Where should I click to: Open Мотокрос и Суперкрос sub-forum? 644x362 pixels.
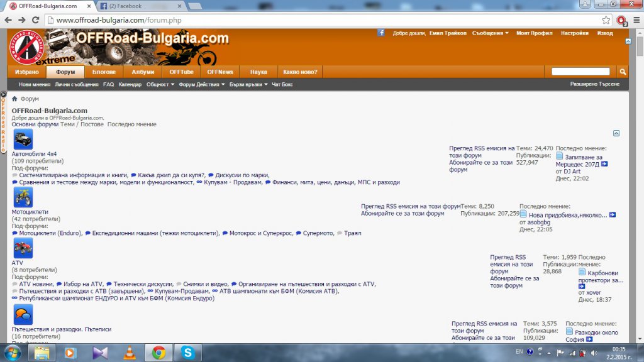pyautogui.click(x=261, y=233)
